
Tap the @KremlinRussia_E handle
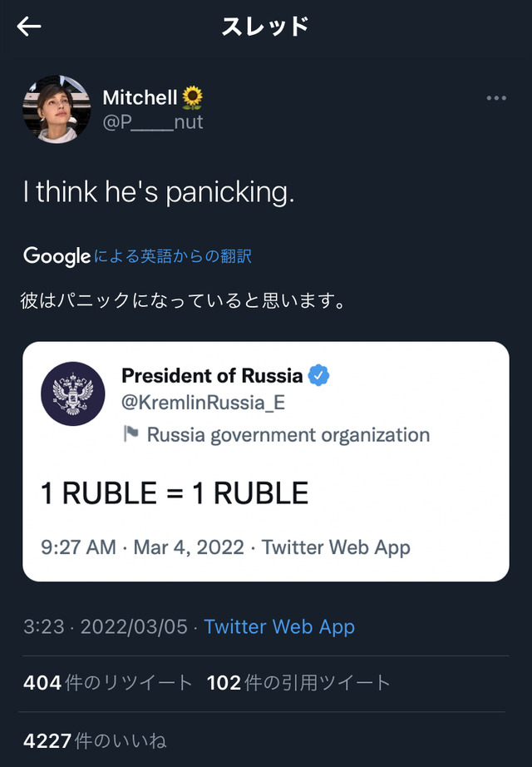[203, 403]
